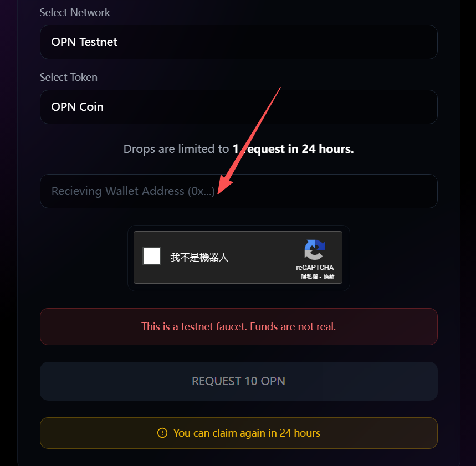
Task: Click the red arrow annotation head
Action: click(224, 186)
